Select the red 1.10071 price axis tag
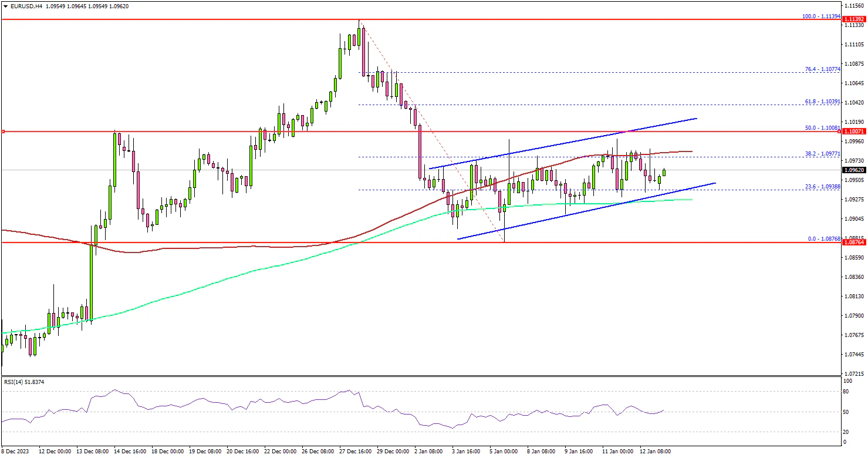Viewport: 868px width, 458px height. 853,132
